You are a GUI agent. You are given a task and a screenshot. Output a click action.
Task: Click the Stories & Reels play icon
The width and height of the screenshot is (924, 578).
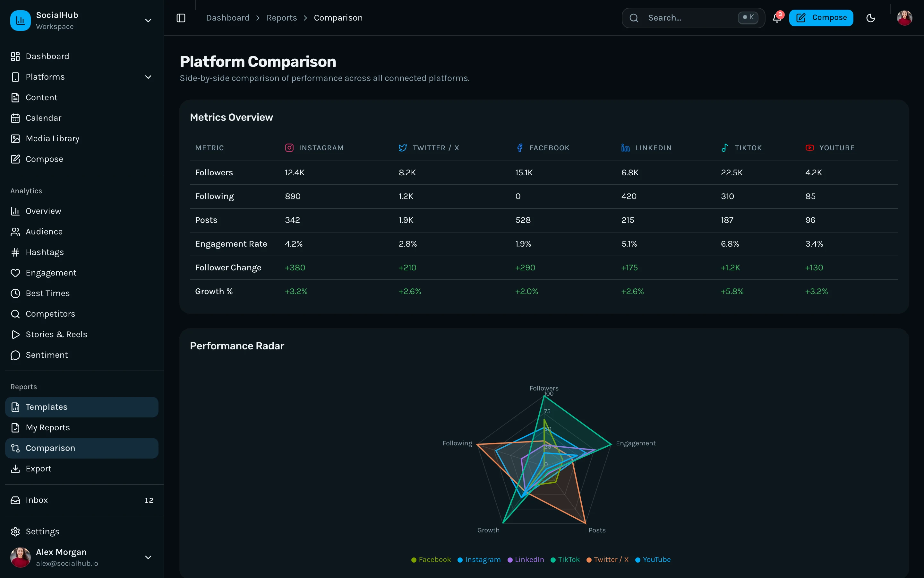click(x=15, y=335)
